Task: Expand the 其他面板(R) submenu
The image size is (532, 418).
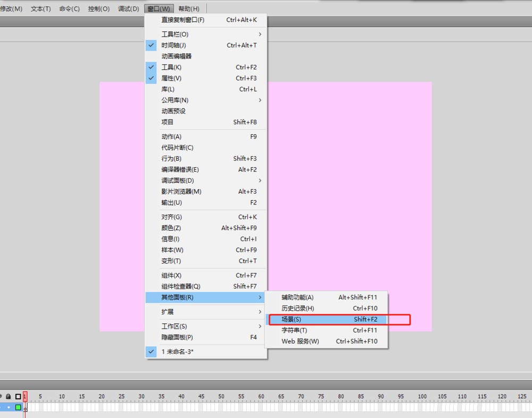Action: point(206,298)
